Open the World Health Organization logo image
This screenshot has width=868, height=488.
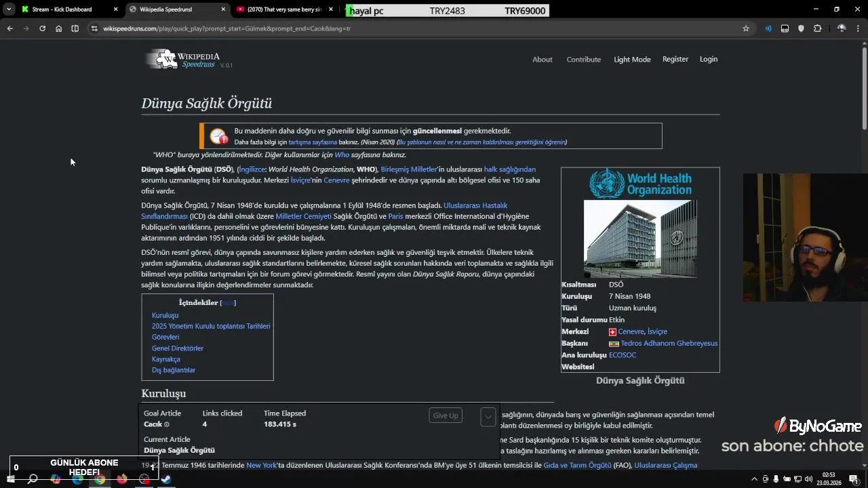[640, 184]
